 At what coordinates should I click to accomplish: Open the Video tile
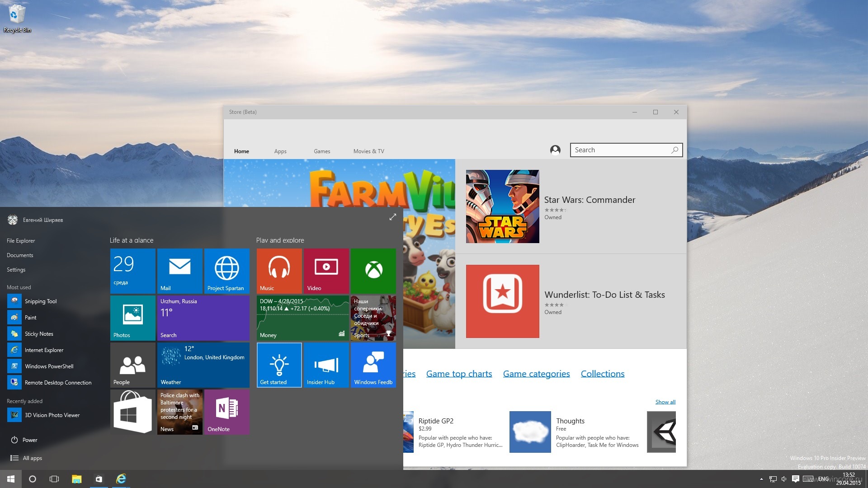326,271
